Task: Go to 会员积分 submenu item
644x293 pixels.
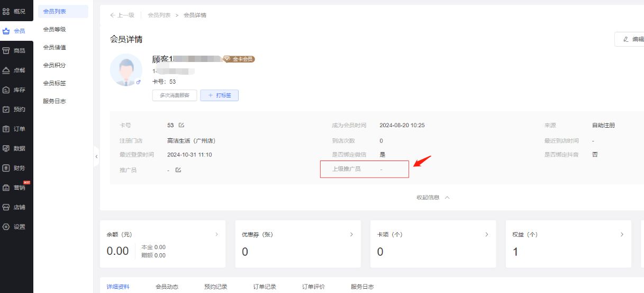Action: pos(55,65)
